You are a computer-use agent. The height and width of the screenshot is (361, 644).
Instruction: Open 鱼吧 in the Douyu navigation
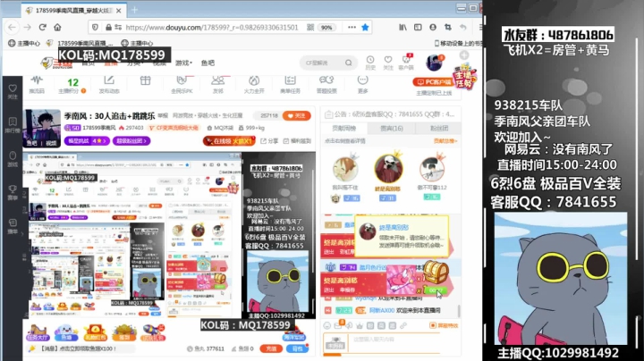208,63
